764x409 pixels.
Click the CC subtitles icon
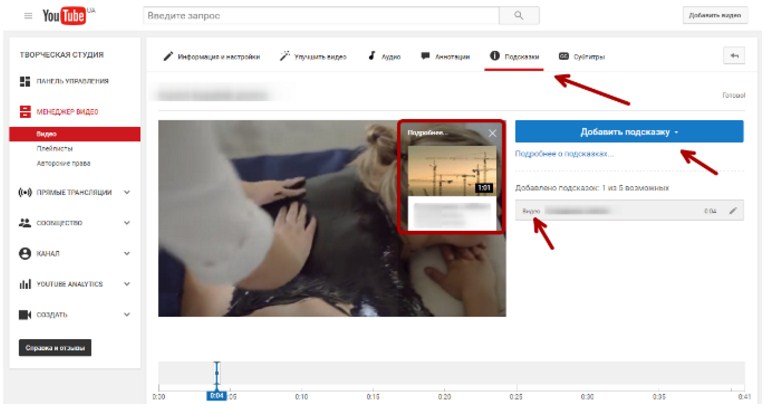(x=564, y=56)
